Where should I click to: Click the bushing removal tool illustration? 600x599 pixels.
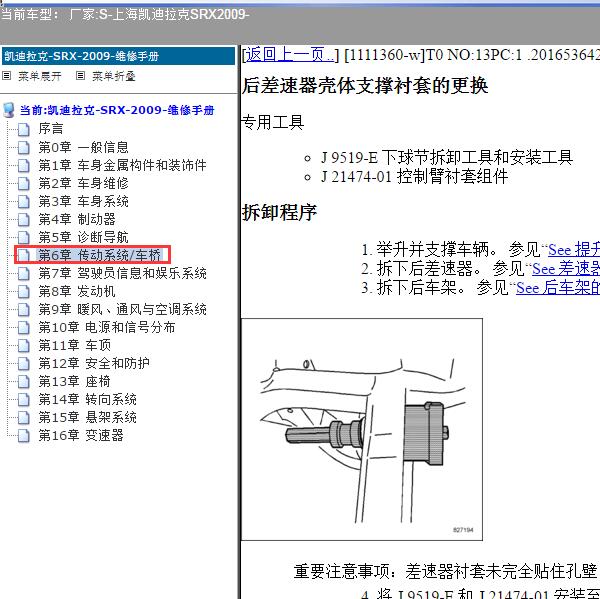(x=362, y=429)
